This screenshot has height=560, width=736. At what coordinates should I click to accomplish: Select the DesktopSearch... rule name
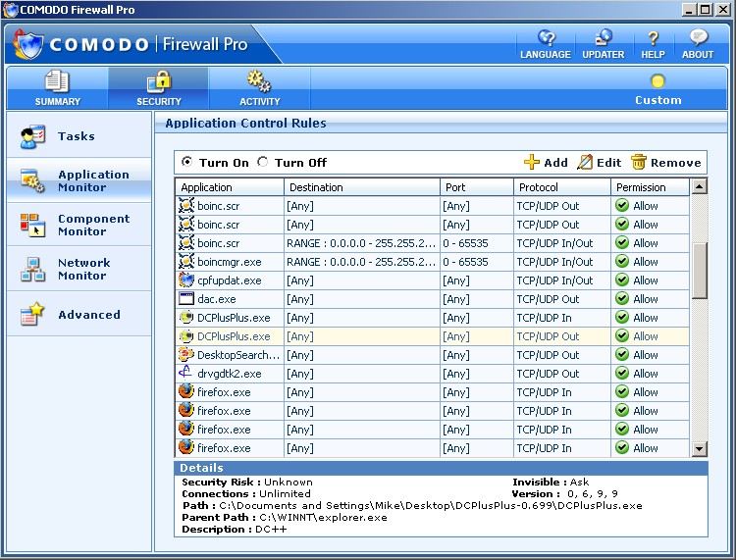pos(238,355)
